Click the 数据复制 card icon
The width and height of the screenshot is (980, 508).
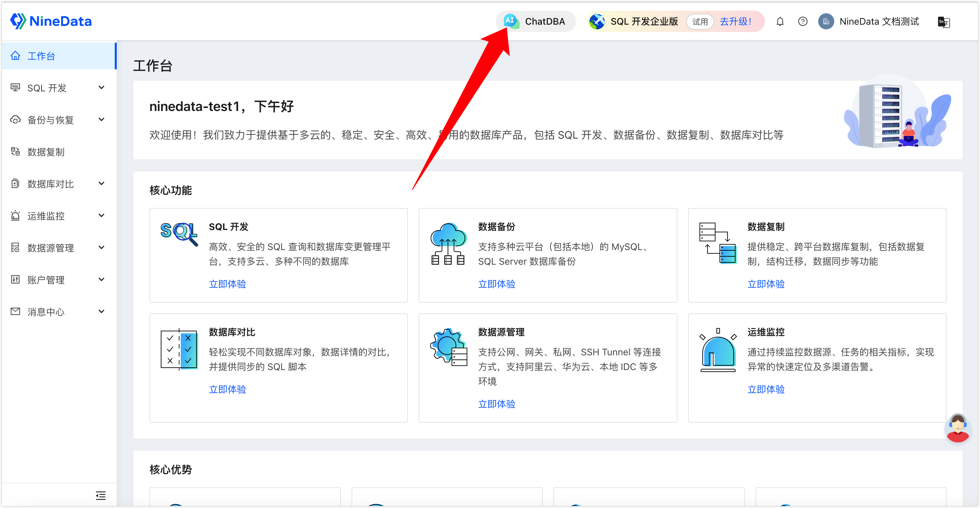point(718,243)
